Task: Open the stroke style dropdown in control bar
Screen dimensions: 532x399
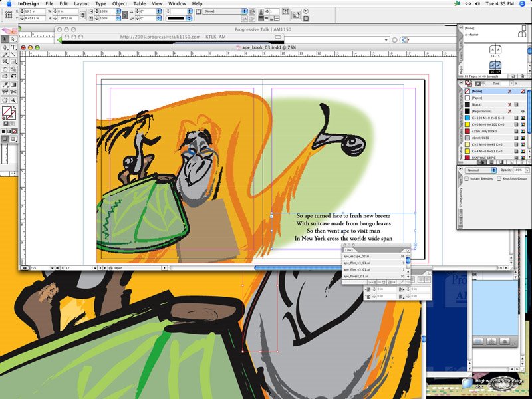Action: [x=179, y=19]
